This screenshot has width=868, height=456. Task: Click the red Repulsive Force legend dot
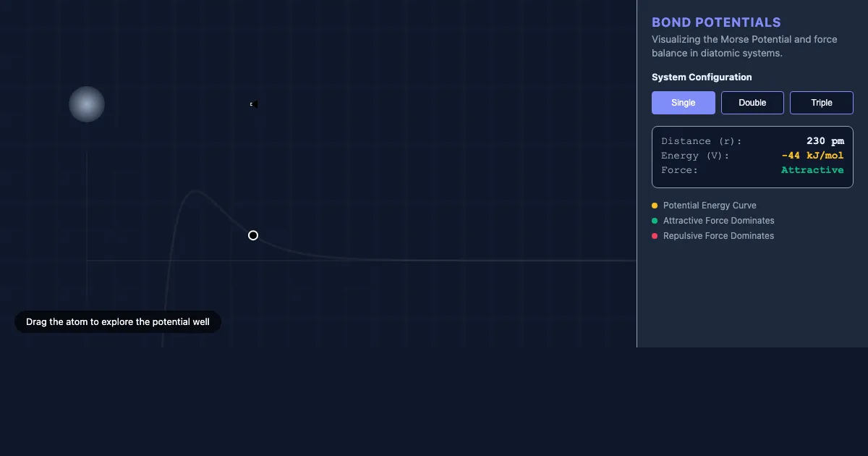tap(655, 236)
